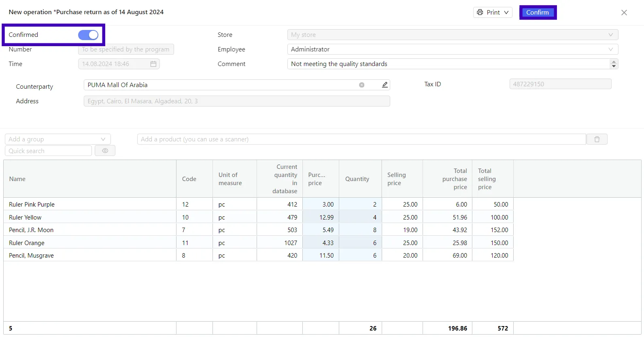Select the Ruler Pink Purple row
This screenshot has height=337, width=644.
tap(258, 205)
